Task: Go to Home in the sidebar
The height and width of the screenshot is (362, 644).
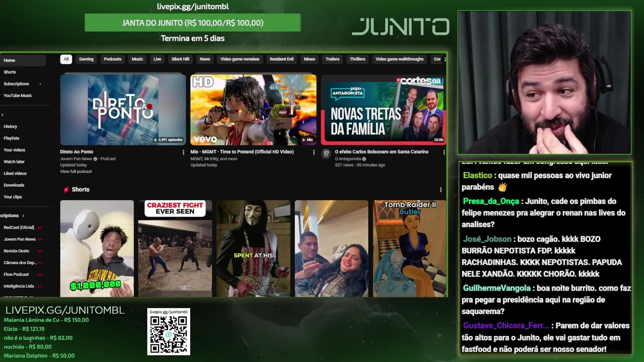Action: point(23,60)
